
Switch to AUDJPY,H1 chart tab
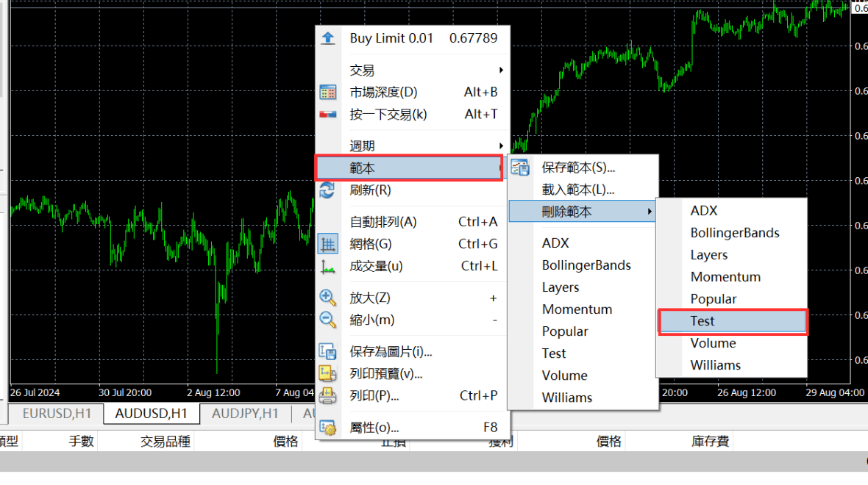[x=245, y=414]
